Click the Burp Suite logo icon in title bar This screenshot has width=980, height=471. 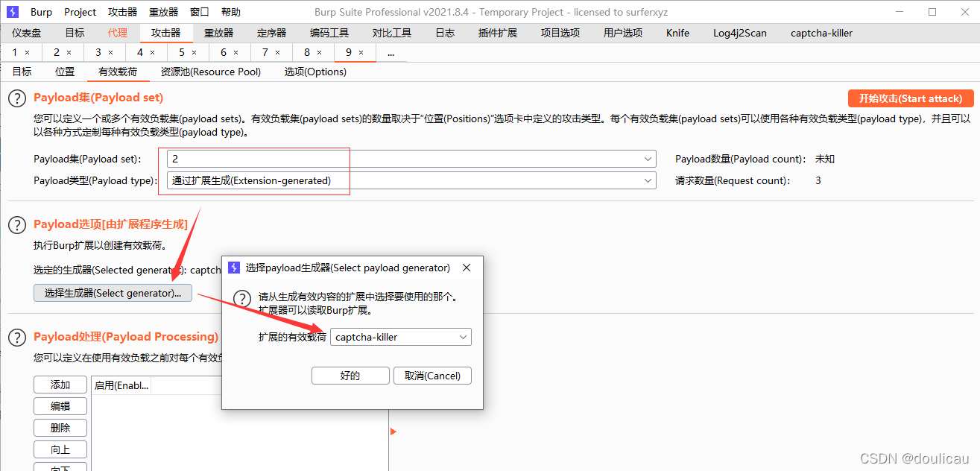pos(12,12)
